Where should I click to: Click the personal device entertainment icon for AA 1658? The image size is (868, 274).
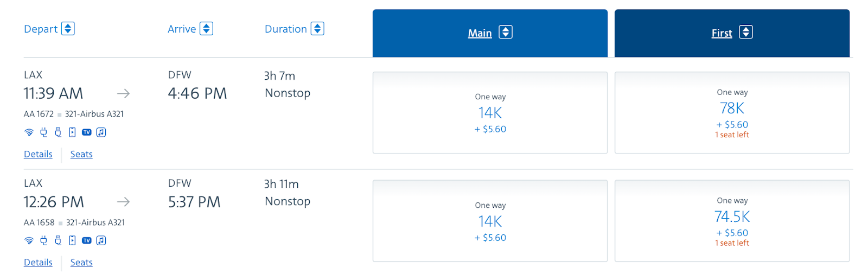tap(72, 240)
